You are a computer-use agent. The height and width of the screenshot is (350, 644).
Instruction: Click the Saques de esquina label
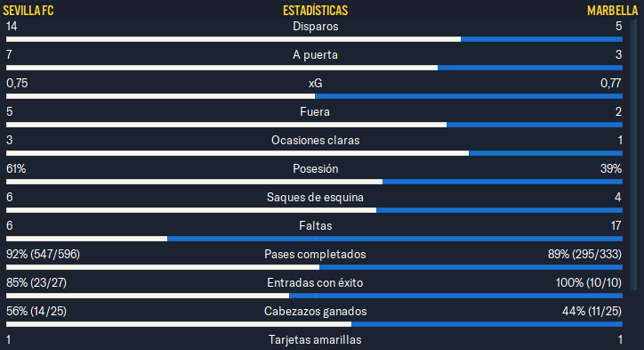pos(315,198)
